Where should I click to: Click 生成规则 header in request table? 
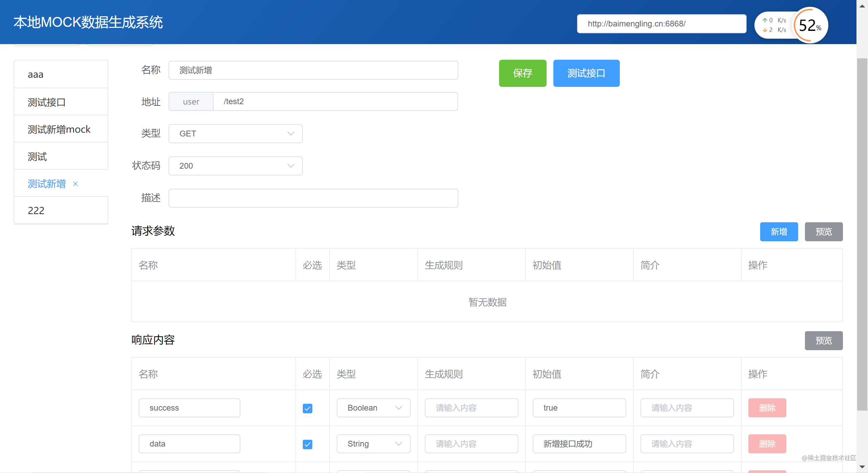click(444, 265)
